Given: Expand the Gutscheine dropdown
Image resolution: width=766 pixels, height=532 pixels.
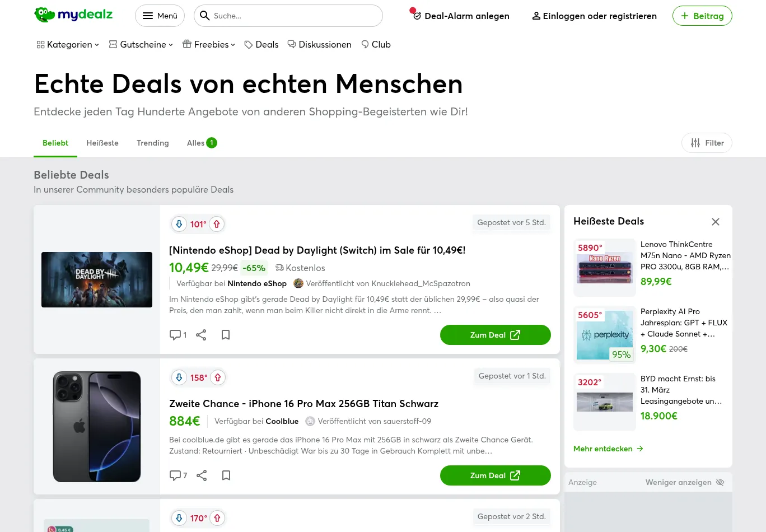Looking at the screenshot, I should coord(141,44).
